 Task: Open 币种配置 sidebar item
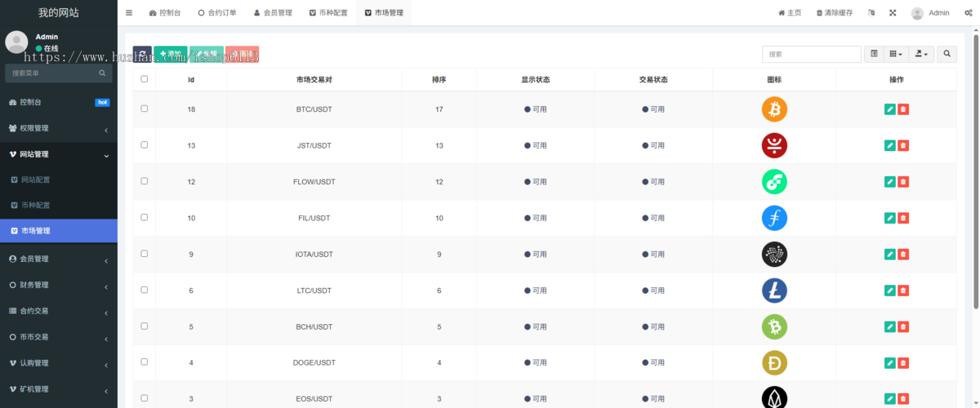[59, 206]
